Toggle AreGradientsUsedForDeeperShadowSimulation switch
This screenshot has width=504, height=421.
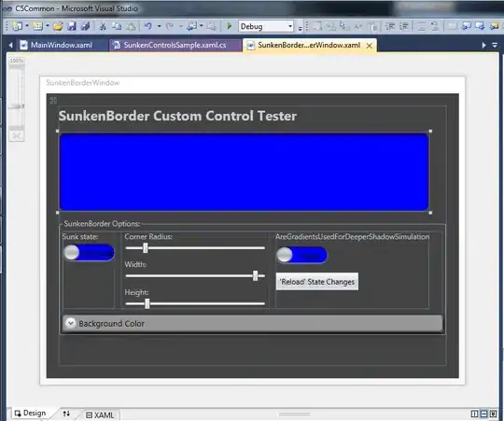click(301, 255)
